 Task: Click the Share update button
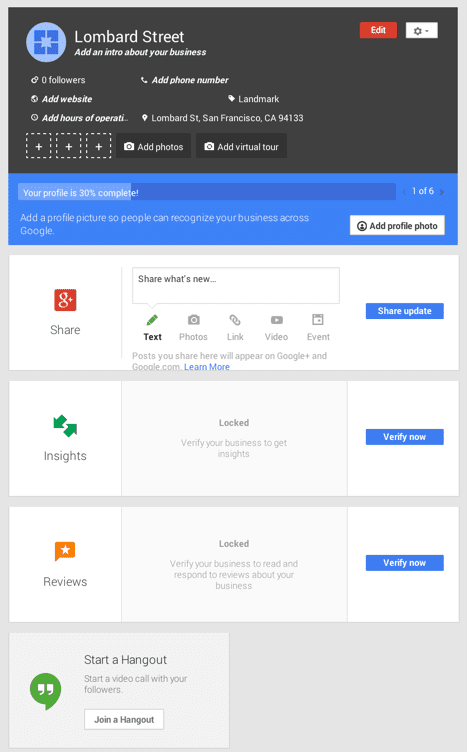(405, 311)
